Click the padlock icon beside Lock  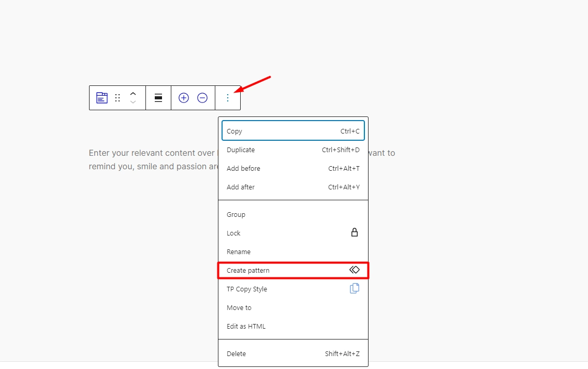coord(355,232)
